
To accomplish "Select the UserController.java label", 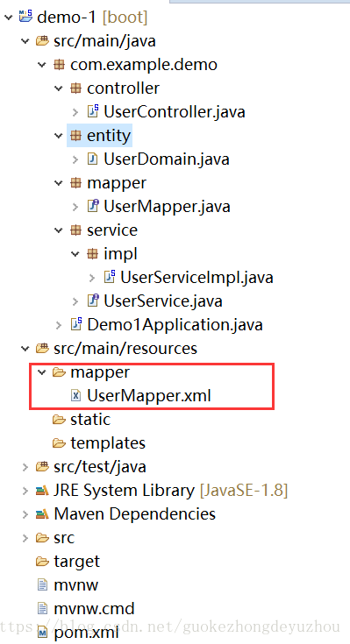I will (x=175, y=112).
